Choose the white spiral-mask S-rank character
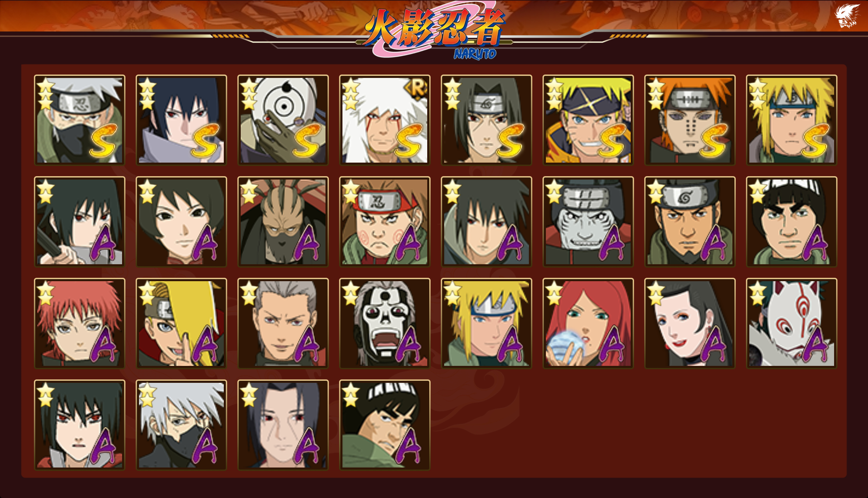This screenshot has width=868, height=498. click(283, 120)
